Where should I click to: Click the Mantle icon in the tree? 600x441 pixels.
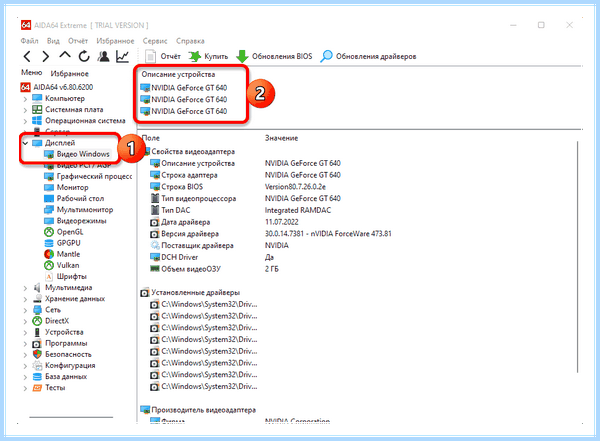(x=49, y=254)
